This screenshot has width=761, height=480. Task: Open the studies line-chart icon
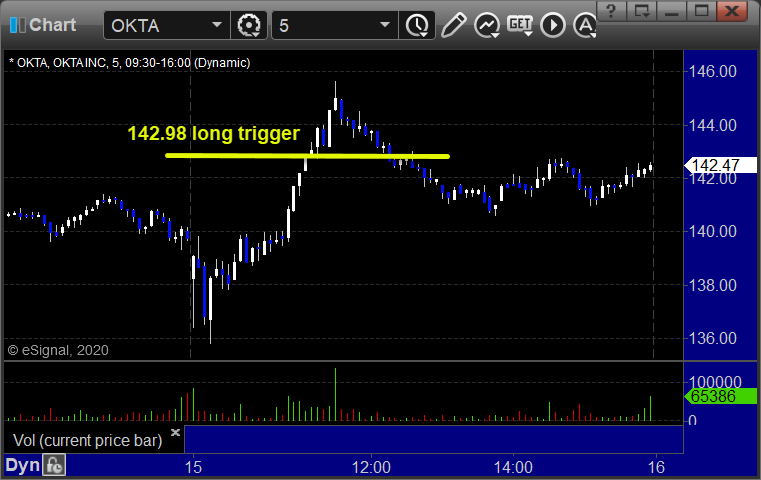pos(487,25)
